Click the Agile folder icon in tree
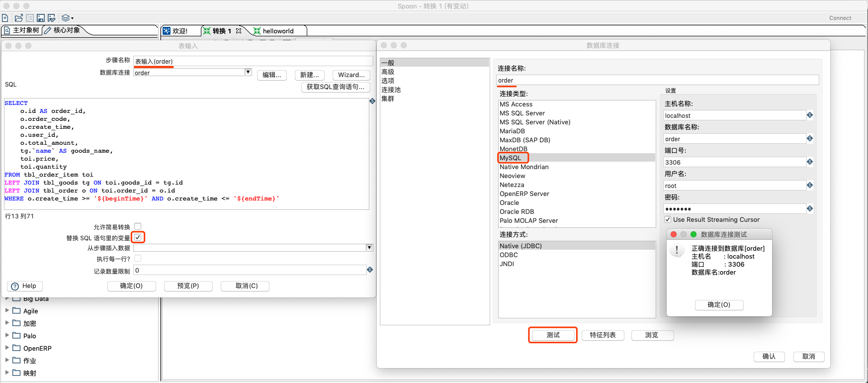 tap(16, 311)
